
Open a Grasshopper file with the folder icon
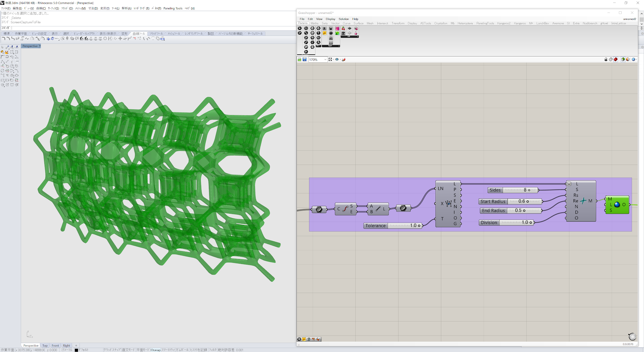pos(299,60)
